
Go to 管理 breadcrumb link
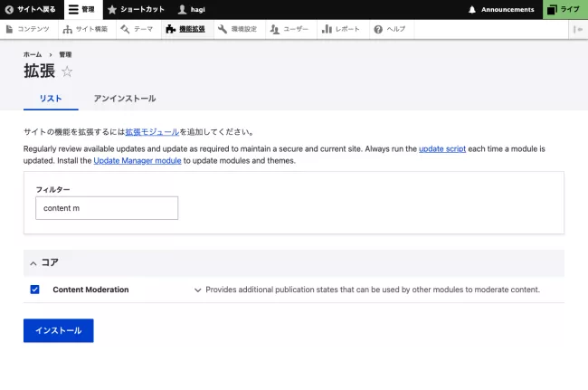point(65,54)
